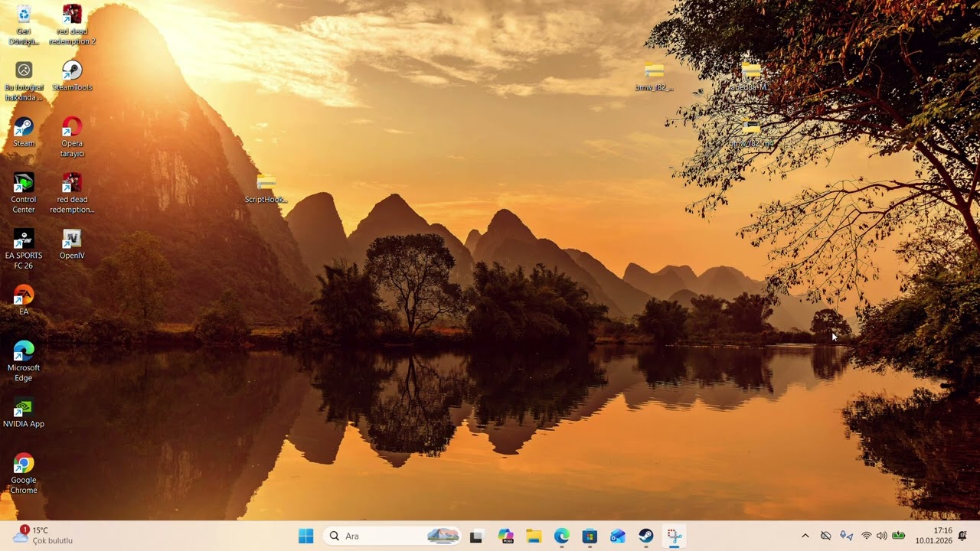Switch to Steam via its taskbar icon
This screenshot has width=980, height=551.
(x=646, y=536)
